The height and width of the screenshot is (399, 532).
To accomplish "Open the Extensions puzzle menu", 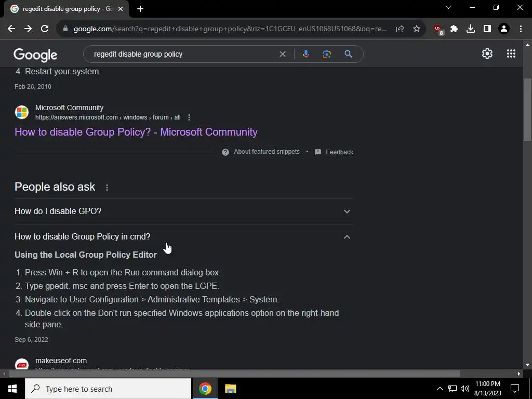I will (454, 29).
